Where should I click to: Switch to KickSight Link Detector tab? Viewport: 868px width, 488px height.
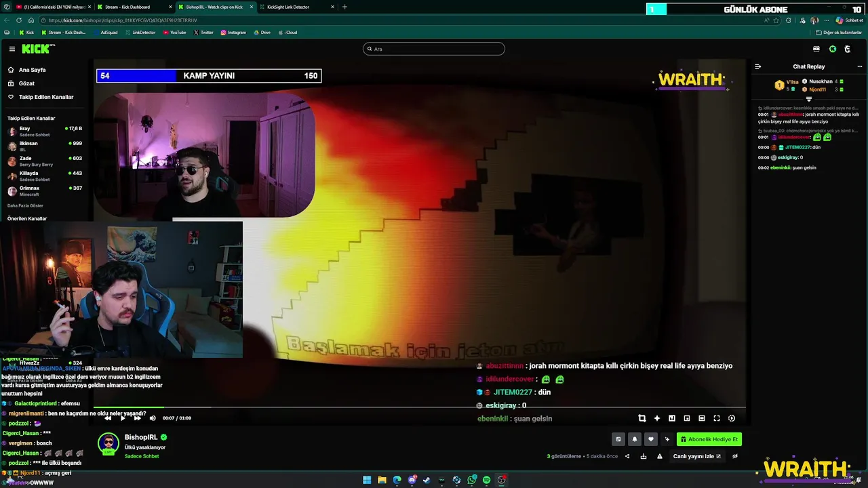point(297,7)
